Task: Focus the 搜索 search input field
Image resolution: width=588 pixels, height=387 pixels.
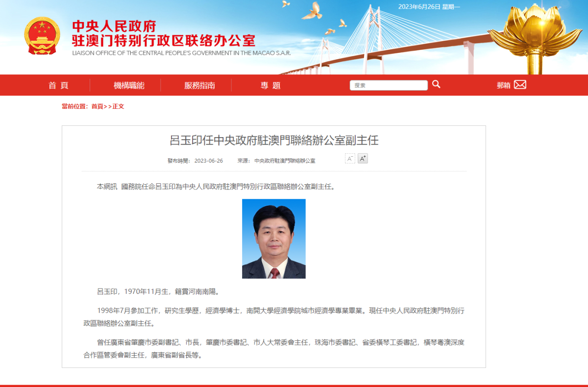Action: tap(388, 85)
